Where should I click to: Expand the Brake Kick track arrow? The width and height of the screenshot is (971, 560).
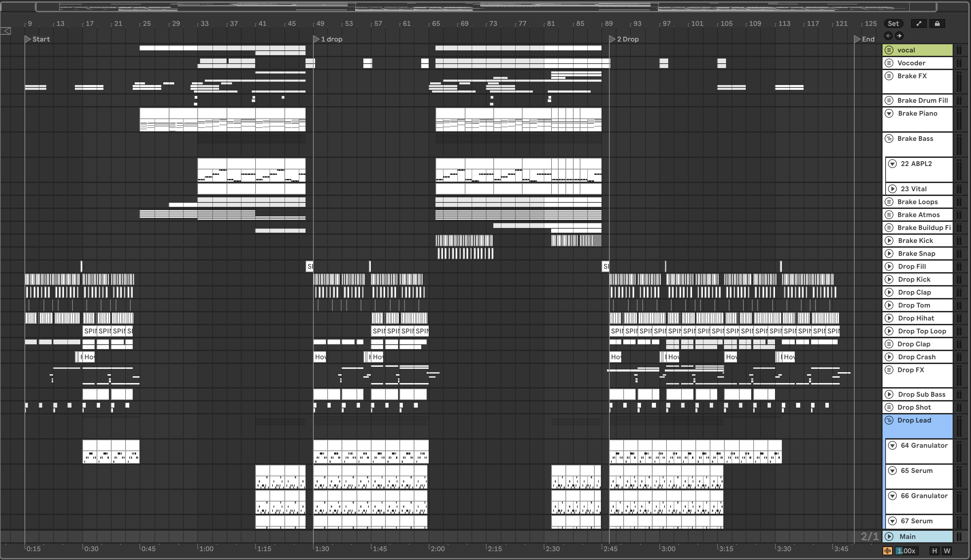[889, 241]
